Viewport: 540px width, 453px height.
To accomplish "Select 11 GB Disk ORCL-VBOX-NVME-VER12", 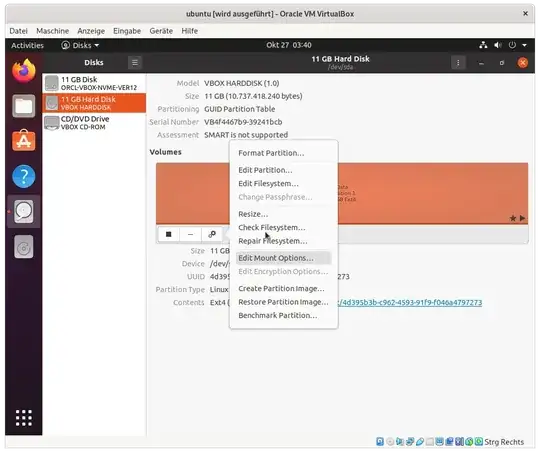I will pyautogui.click(x=94, y=83).
